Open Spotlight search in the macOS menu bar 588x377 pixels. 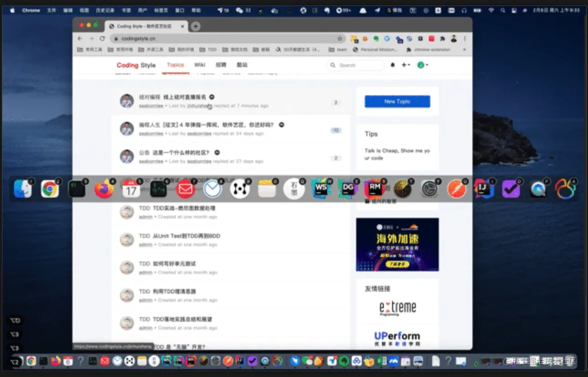(x=503, y=10)
